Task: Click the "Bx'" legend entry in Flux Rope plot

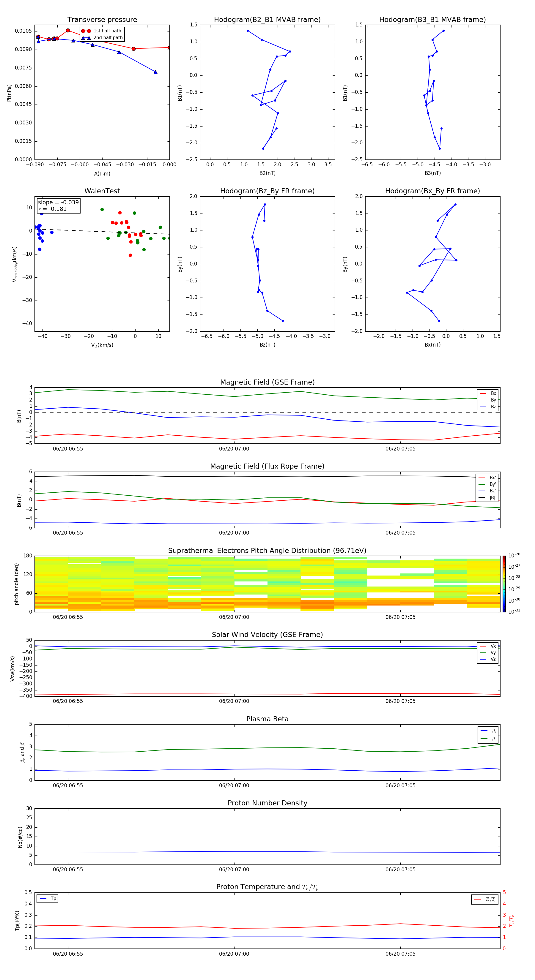Action: click(x=487, y=478)
